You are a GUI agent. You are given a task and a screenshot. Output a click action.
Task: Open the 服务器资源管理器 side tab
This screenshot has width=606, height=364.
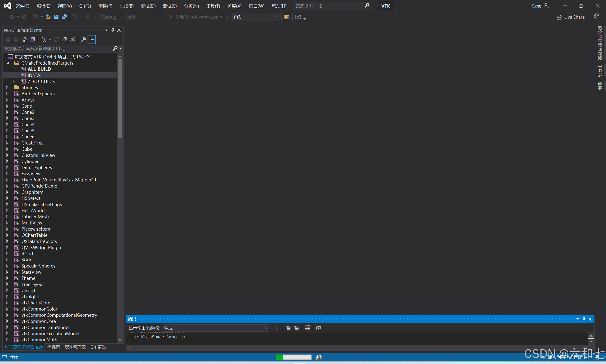pyautogui.click(x=600, y=43)
